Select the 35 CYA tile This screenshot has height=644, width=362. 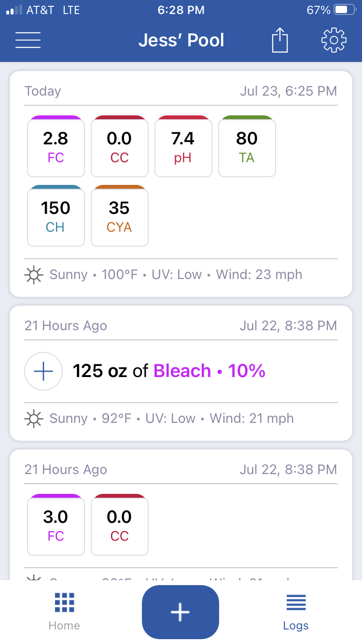pos(120,216)
